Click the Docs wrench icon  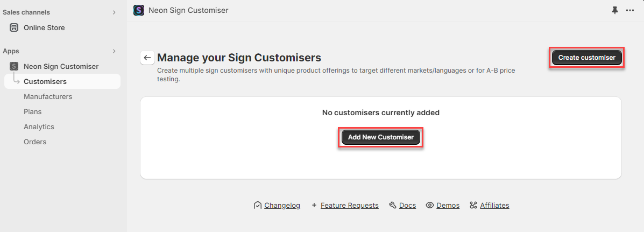point(393,205)
